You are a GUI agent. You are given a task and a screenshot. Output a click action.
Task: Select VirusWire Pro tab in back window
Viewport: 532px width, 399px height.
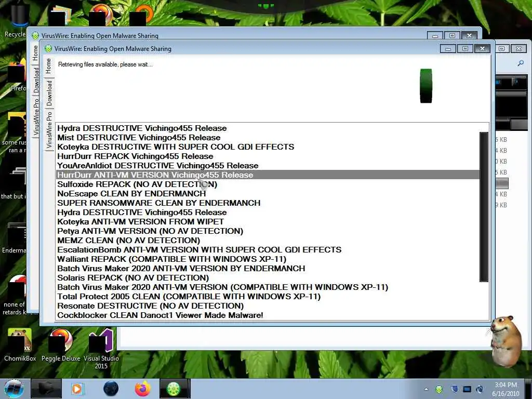click(36, 117)
